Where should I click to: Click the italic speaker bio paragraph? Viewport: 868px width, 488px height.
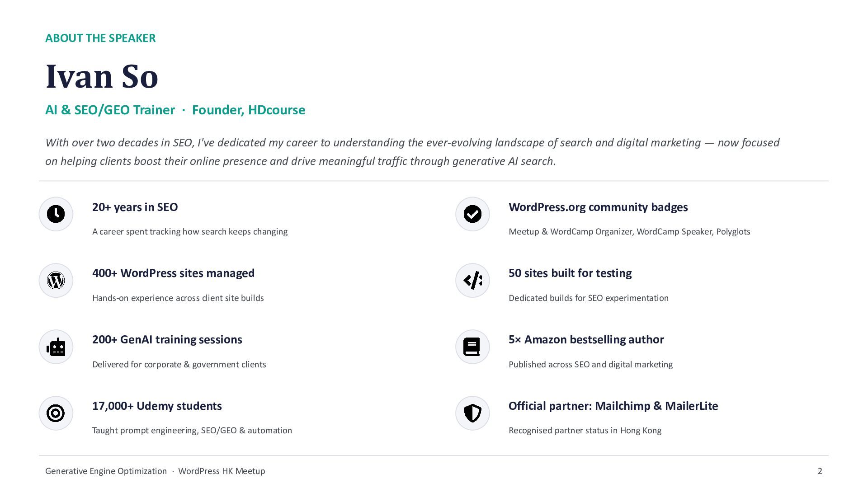412,152
